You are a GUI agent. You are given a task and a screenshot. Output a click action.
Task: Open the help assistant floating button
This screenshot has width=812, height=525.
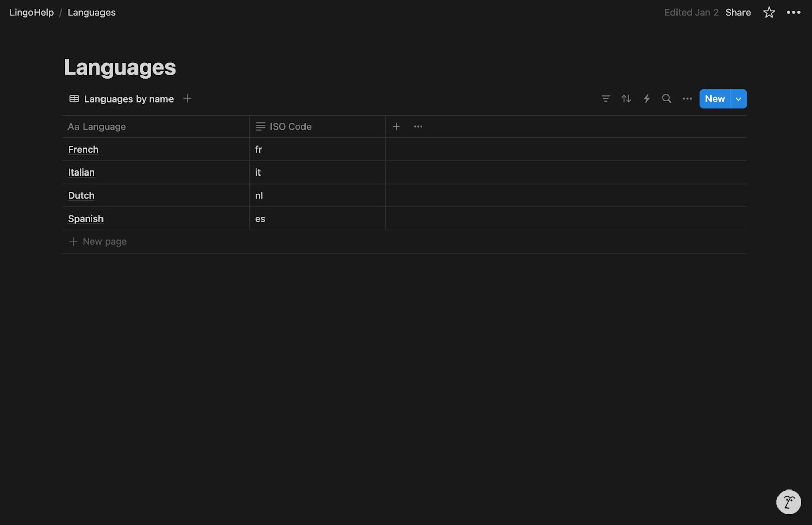coord(789,502)
